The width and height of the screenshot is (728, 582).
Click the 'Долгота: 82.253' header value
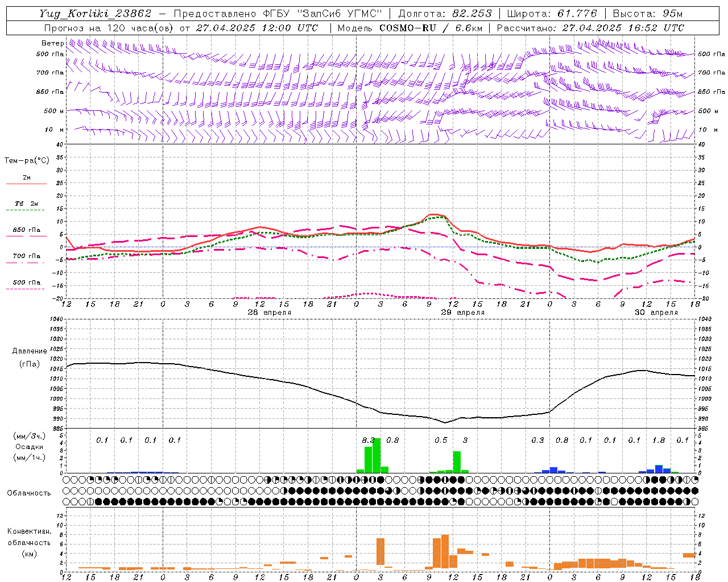pyautogui.click(x=445, y=14)
